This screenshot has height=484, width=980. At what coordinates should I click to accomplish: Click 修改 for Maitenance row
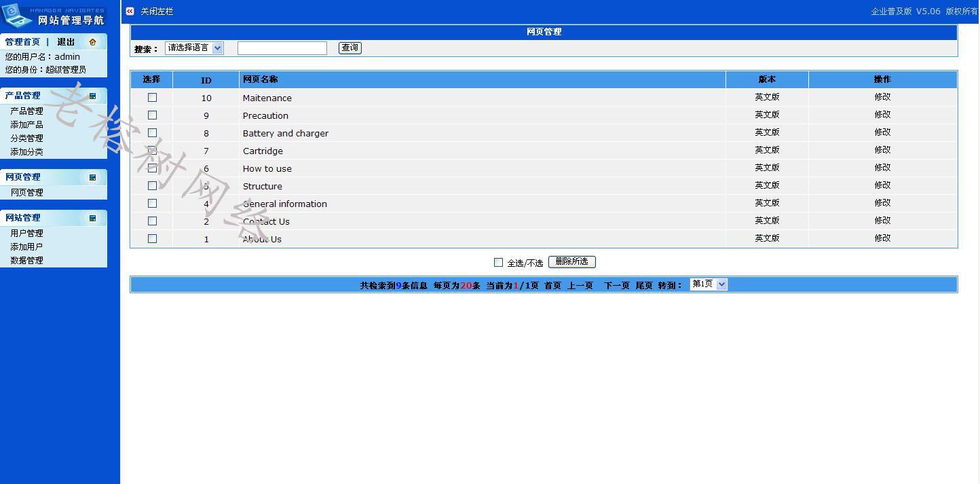pos(882,97)
